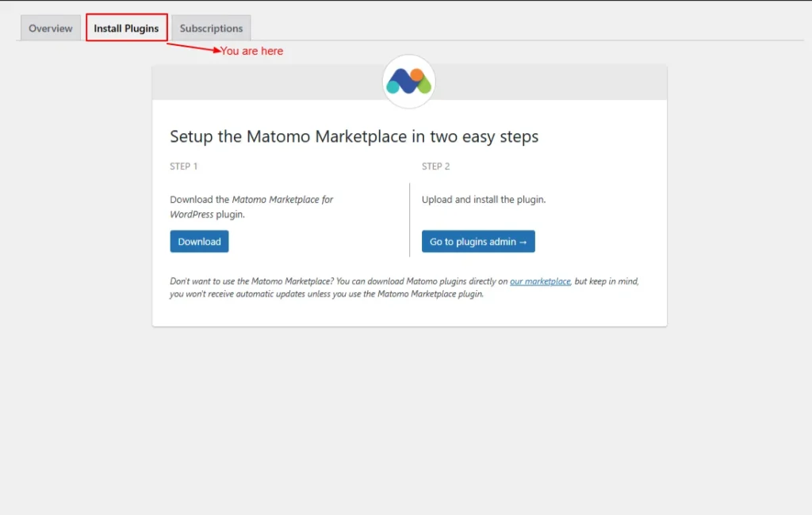Click the STEP 2 label
Viewport: 812px width, 515px height.
pos(436,166)
